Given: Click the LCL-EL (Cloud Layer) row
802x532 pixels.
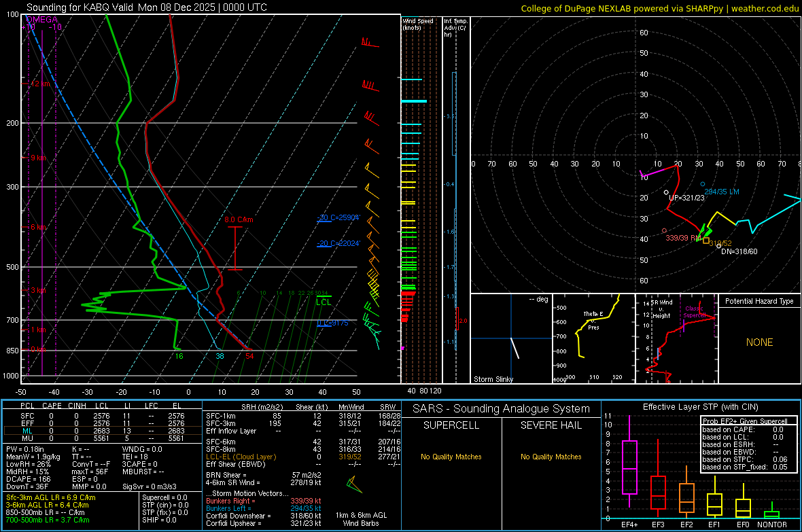Looking at the screenshot, I should (303, 457).
